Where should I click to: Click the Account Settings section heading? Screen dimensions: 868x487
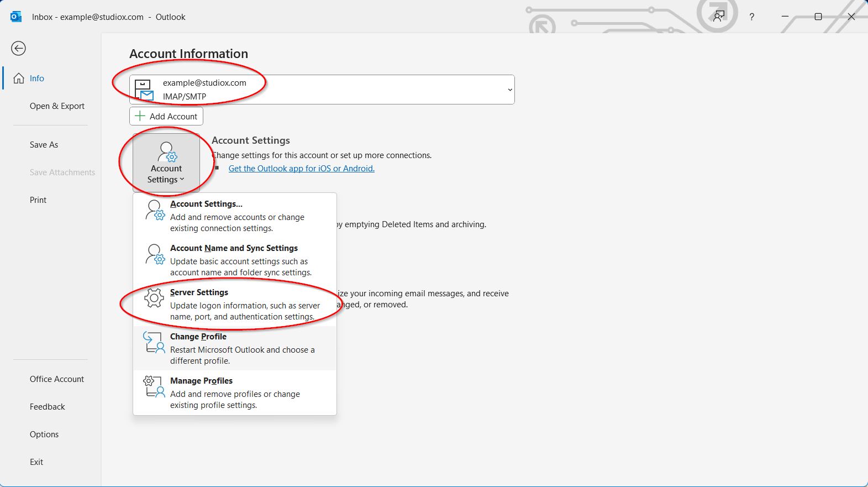(x=251, y=140)
